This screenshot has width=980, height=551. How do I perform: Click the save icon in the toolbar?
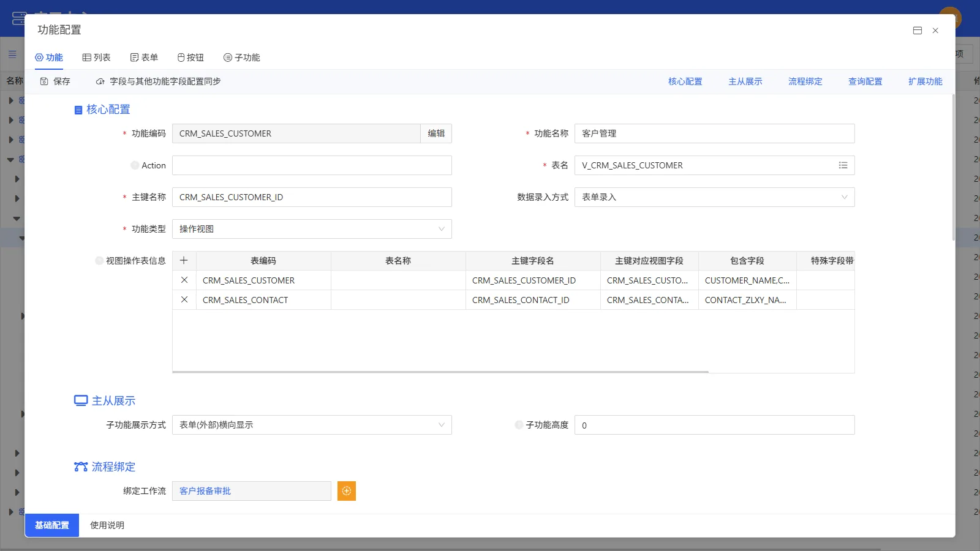[44, 81]
